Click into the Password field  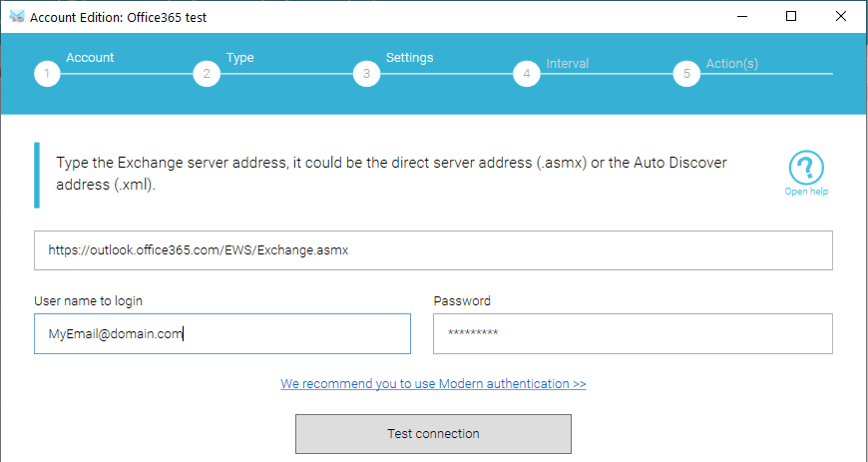(633, 333)
